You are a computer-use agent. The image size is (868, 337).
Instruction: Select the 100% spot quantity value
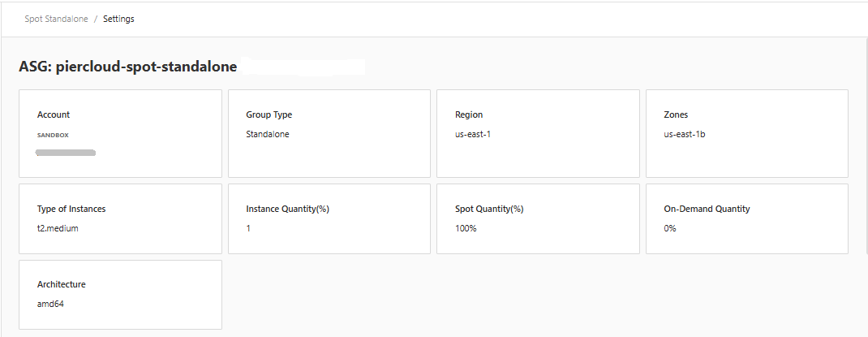pos(466,228)
